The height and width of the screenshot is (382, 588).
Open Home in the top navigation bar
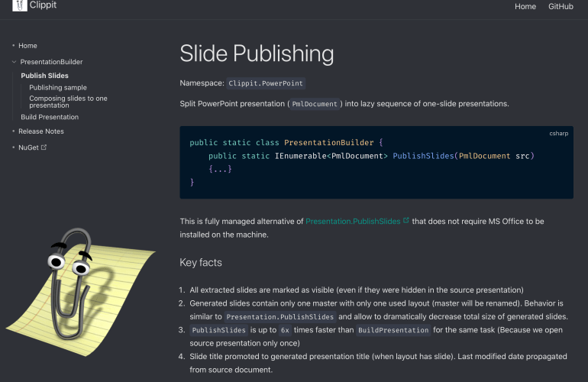tap(525, 6)
